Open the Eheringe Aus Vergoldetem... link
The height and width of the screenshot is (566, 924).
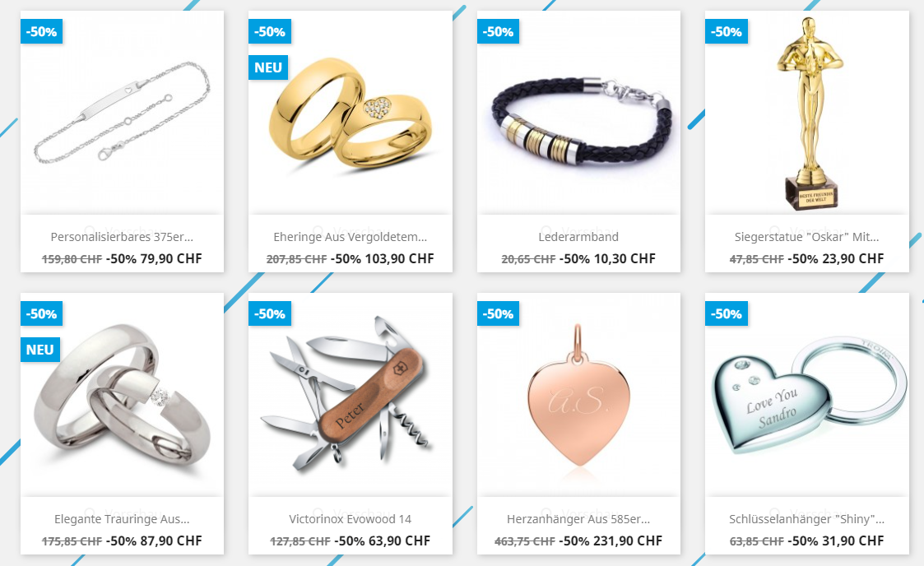point(350,237)
